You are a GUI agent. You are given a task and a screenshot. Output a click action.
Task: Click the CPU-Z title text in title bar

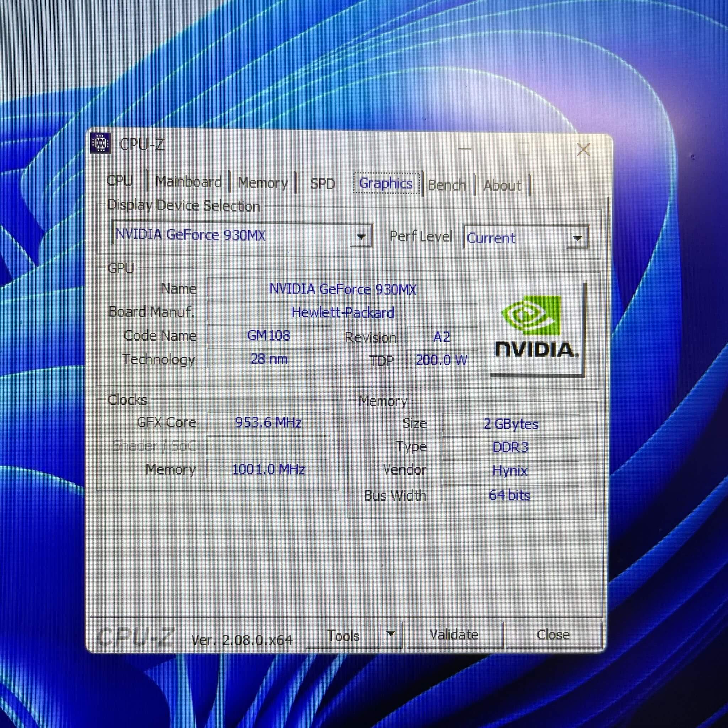coord(142,144)
